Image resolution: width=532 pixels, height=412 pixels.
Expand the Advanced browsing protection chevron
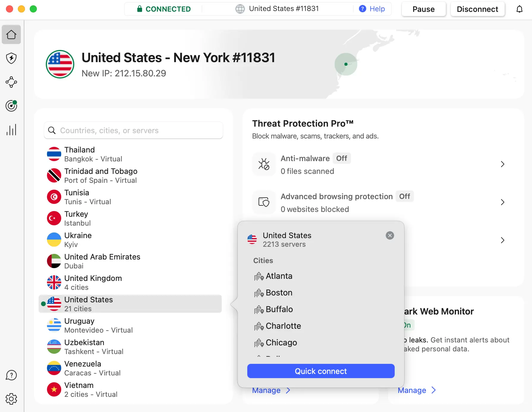click(502, 202)
